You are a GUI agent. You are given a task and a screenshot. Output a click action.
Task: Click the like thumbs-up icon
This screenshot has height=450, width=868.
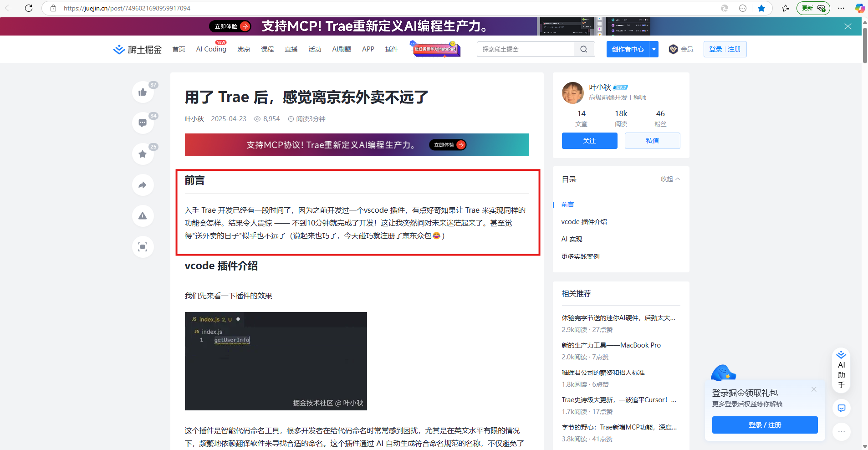click(x=143, y=92)
